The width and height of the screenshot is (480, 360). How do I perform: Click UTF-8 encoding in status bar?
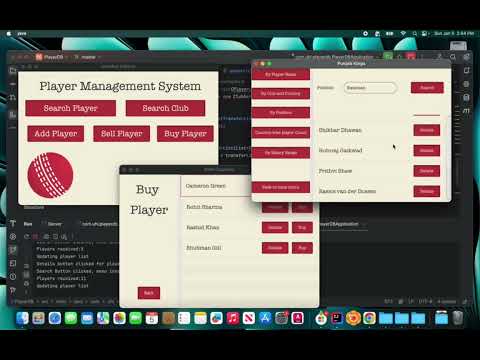click(425, 301)
